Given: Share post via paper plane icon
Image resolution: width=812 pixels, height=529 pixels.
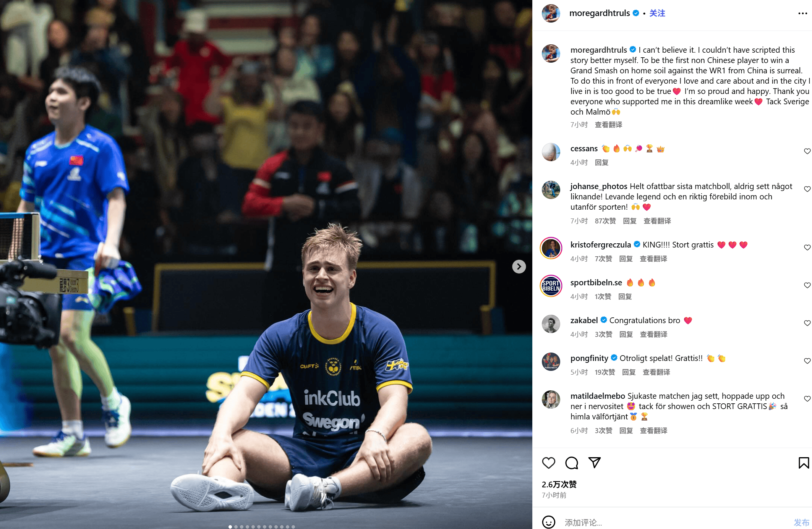Looking at the screenshot, I should [x=594, y=463].
